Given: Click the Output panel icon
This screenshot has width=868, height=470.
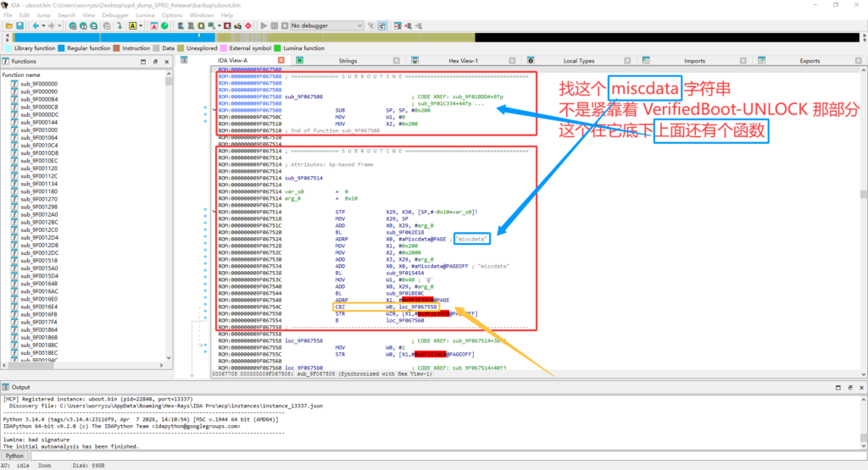Looking at the screenshot, I should tap(6, 387).
